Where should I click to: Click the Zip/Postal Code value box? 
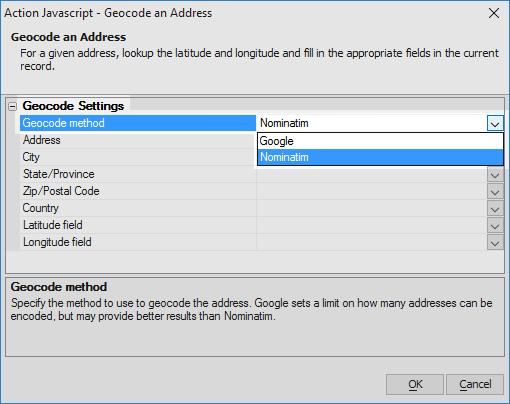click(x=372, y=191)
